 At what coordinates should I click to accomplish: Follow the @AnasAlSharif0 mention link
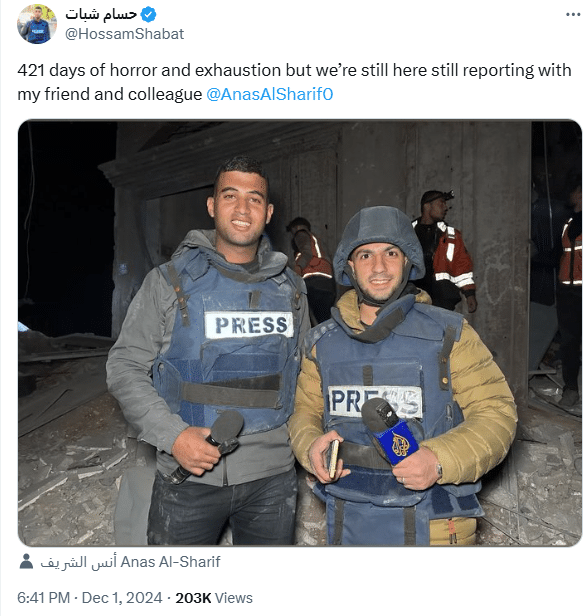(x=270, y=94)
